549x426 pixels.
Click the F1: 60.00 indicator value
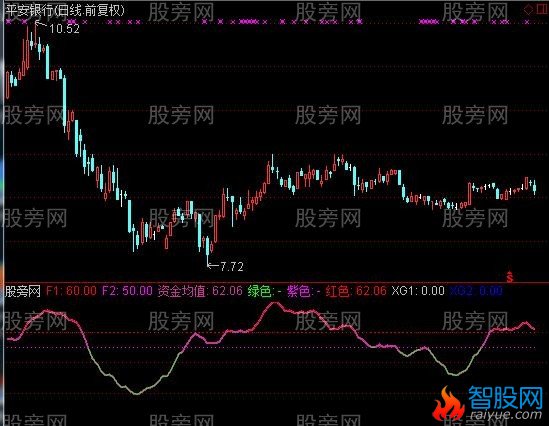pyautogui.click(x=71, y=291)
